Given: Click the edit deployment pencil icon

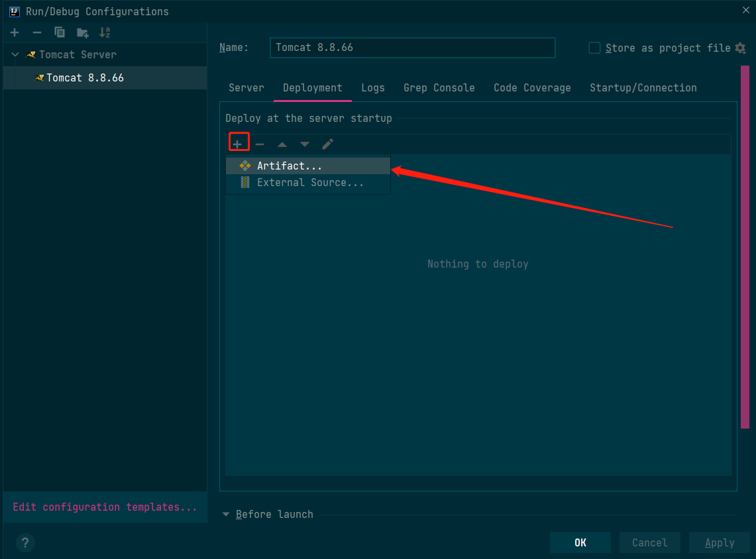Looking at the screenshot, I should coord(327,144).
